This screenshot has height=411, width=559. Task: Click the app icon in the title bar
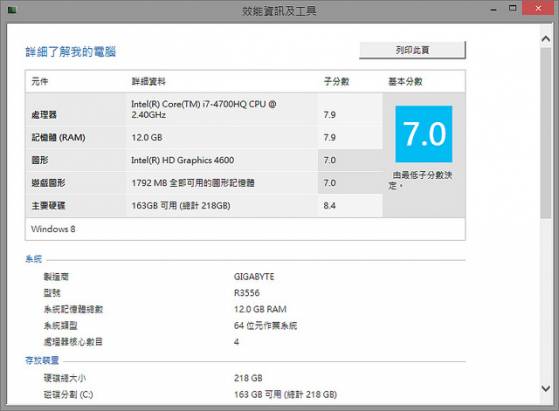[12, 10]
